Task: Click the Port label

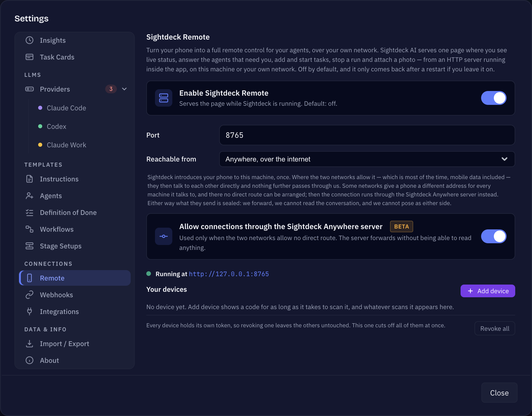Action: (153, 135)
